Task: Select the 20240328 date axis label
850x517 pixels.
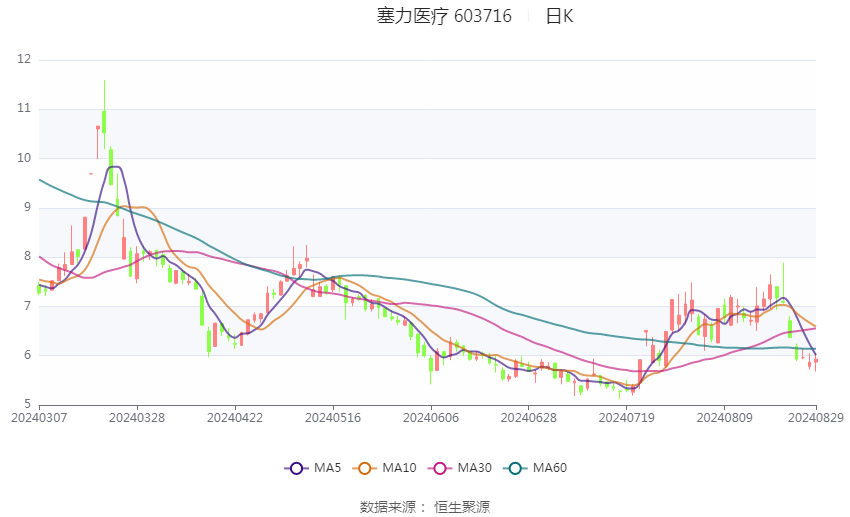Action: (x=137, y=418)
